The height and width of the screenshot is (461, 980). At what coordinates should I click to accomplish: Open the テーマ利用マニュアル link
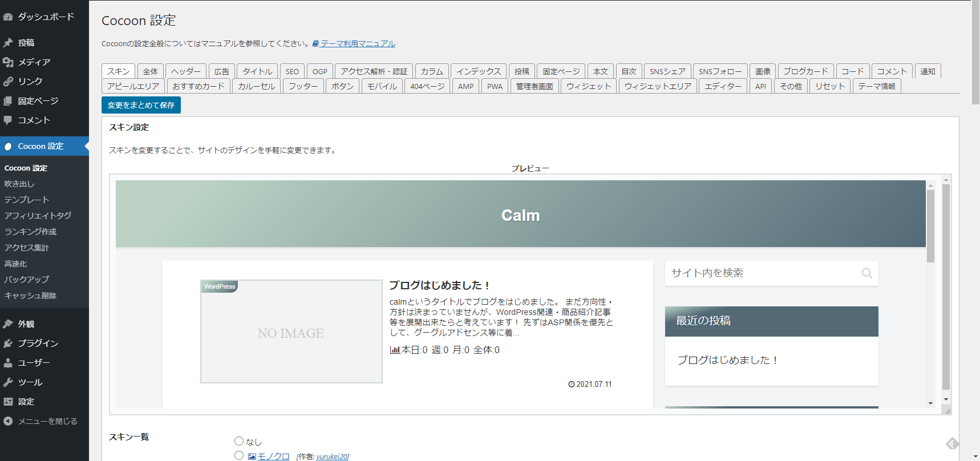coord(358,44)
